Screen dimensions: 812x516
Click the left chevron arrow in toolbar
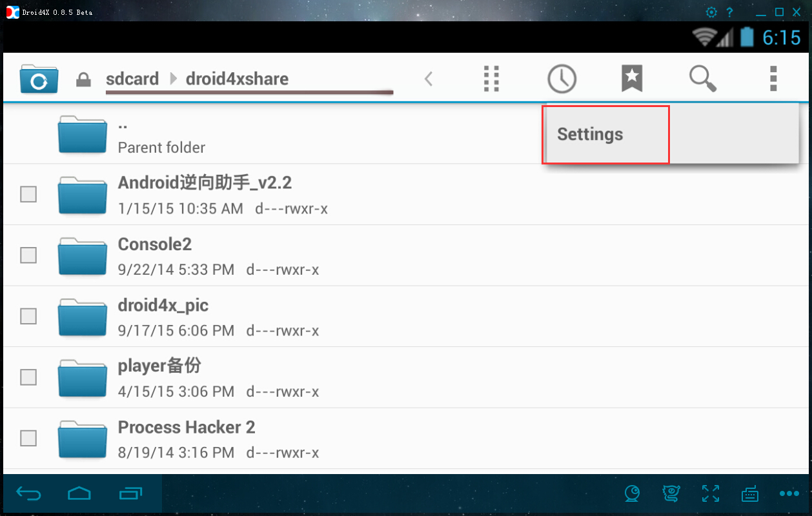pyautogui.click(x=428, y=79)
